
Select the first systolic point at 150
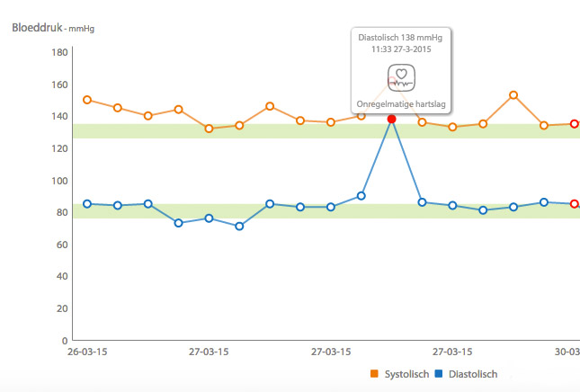(x=87, y=100)
